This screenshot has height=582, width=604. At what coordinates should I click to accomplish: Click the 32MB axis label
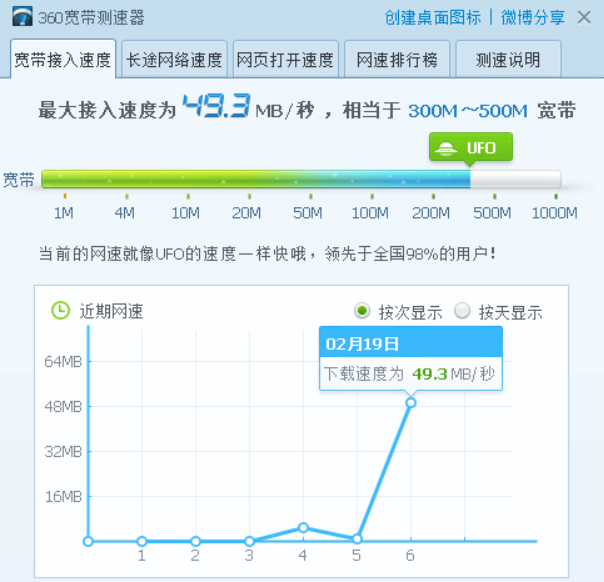coord(63,451)
